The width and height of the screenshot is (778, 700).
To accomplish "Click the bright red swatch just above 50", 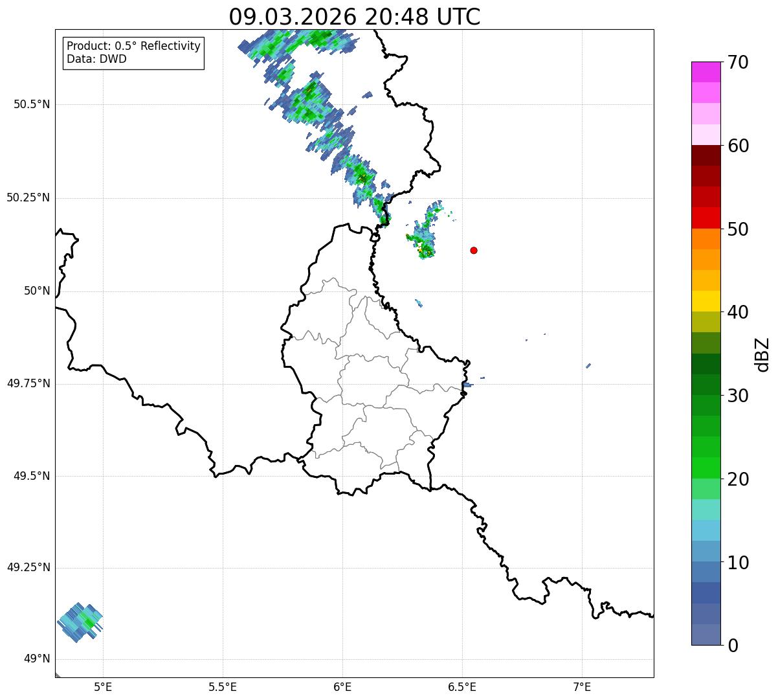I will pyautogui.click(x=706, y=218).
